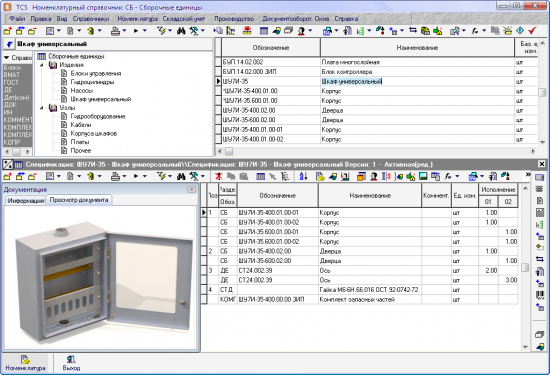Select Корпуса шкафов in the tree
This screenshot has height=375, width=550.
(x=93, y=133)
